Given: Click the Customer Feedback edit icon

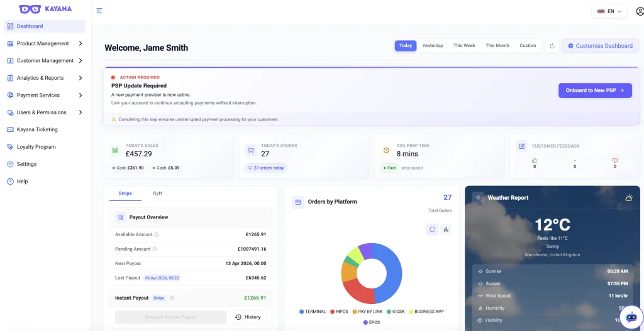Looking at the screenshot, I should (x=521, y=146).
